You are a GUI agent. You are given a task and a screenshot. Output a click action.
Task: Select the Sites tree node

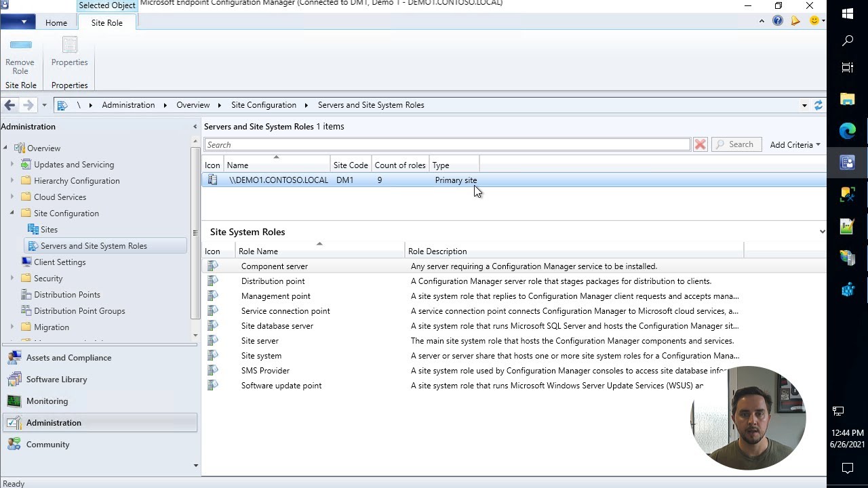pyautogui.click(x=49, y=230)
